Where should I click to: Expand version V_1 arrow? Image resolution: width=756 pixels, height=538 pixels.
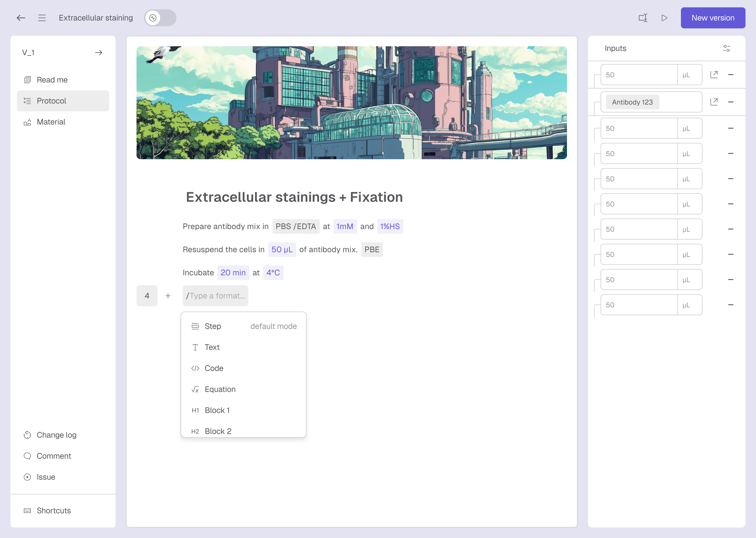[x=98, y=53]
